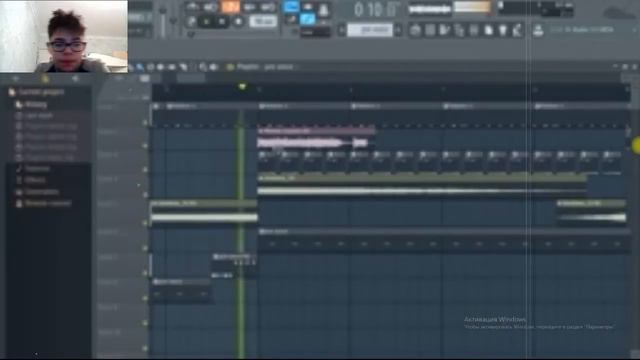The width and height of the screenshot is (640, 360).
Task: Select the blue Paint brush tool in playlist toolbar
Action: (140, 67)
